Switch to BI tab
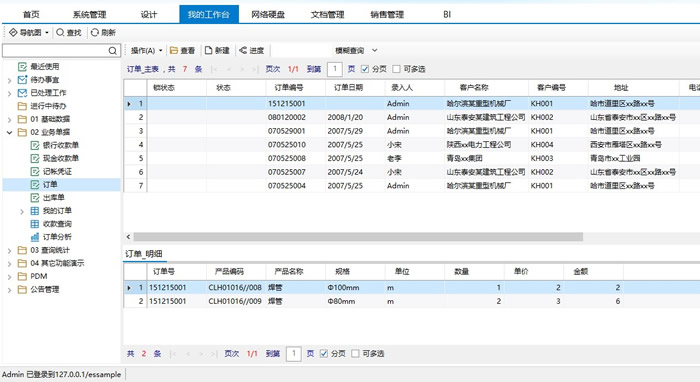Screen dimensions: 700x382 tap(447, 14)
